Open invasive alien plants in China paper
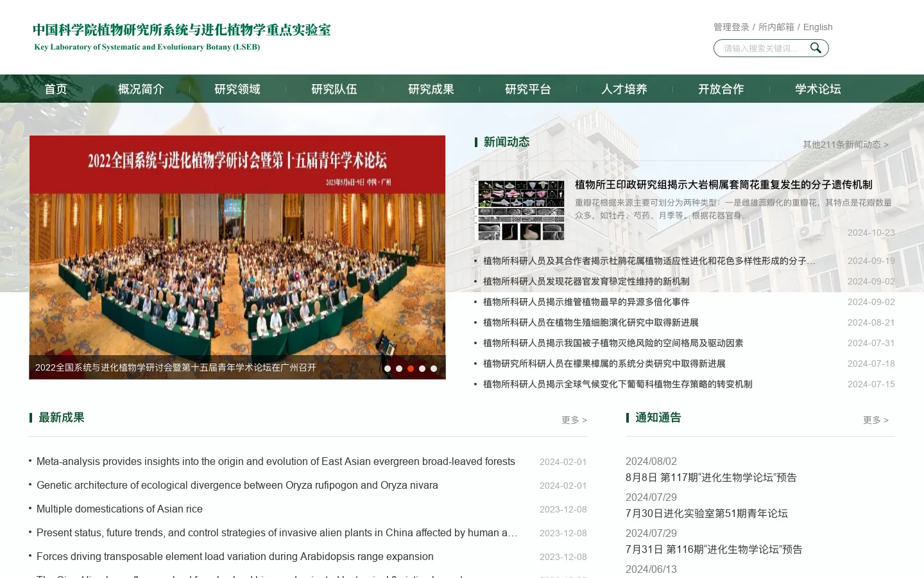The image size is (924, 578). point(277,532)
